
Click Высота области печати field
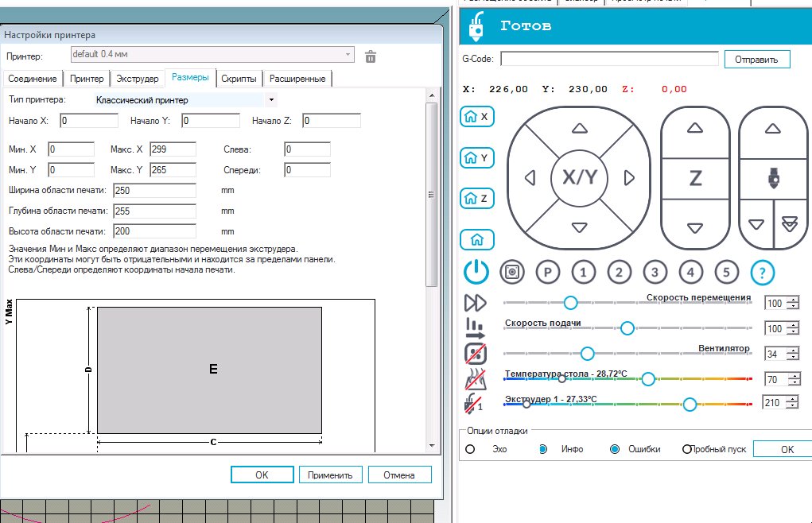tap(154, 231)
